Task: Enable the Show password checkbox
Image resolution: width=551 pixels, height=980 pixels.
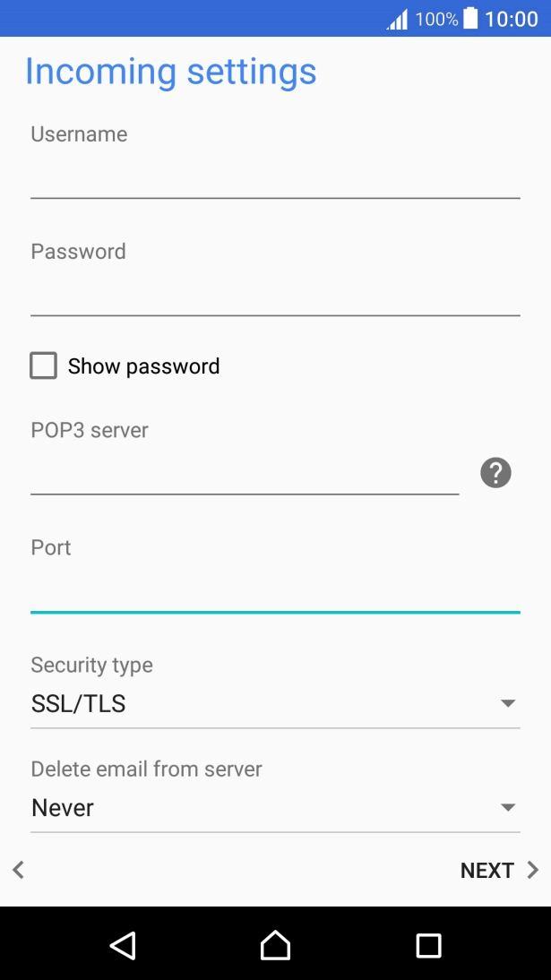Action: (x=44, y=365)
